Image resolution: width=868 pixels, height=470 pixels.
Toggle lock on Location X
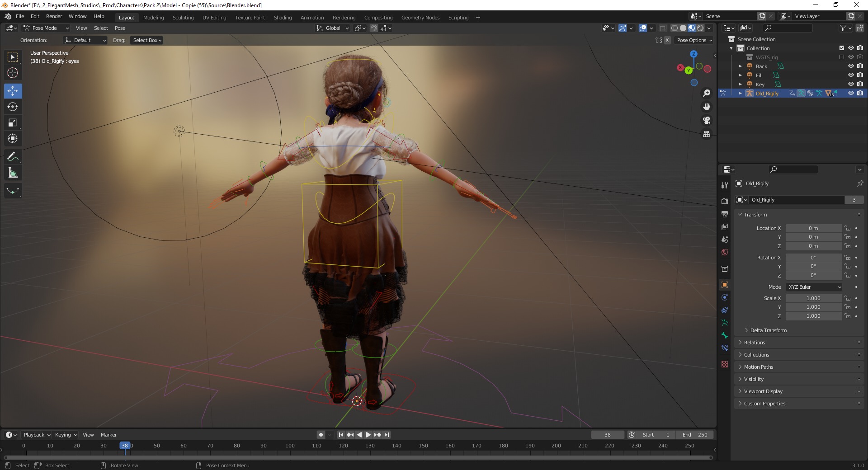click(847, 228)
